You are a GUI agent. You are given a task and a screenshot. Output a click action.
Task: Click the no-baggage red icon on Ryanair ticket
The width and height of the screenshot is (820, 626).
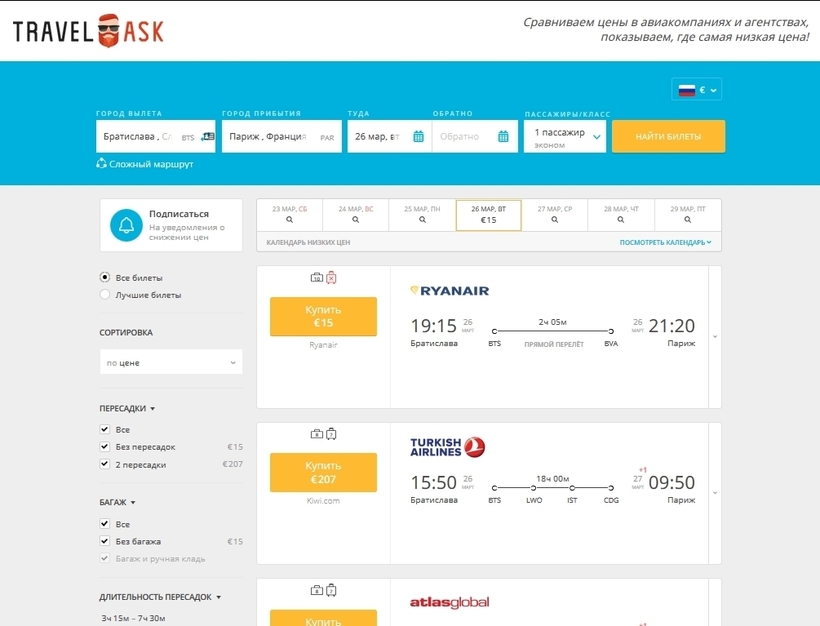pos(331,278)
